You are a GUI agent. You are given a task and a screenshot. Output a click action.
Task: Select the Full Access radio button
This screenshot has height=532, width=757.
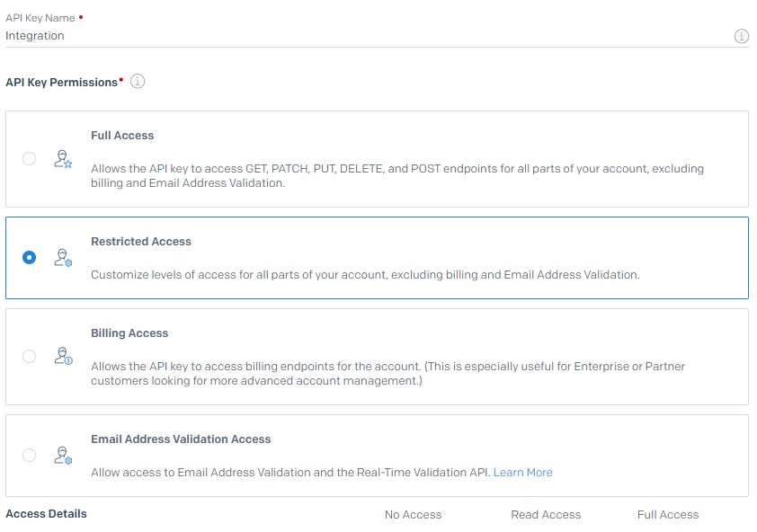(x=29, y=159)
